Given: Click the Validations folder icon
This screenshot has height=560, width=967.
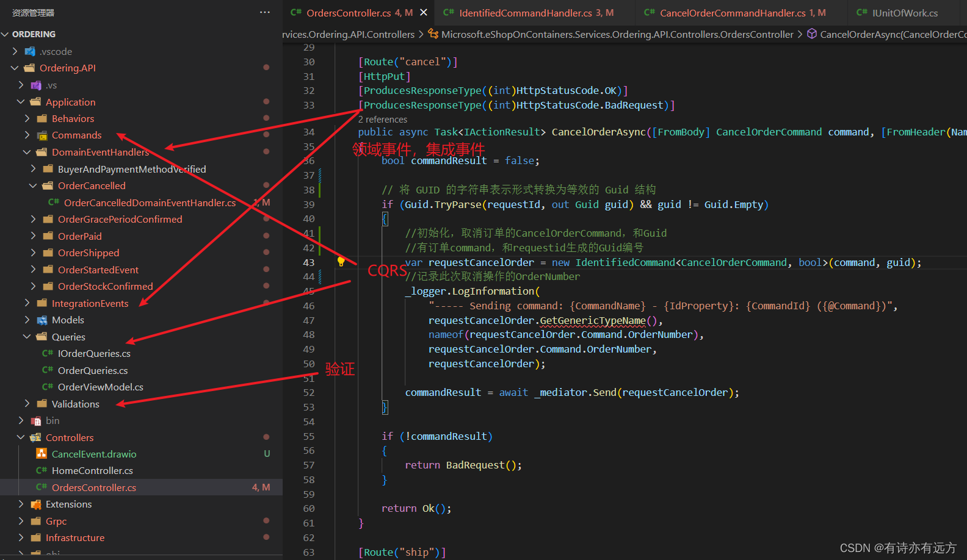Looking at the screenshot, I should point(42,404).
